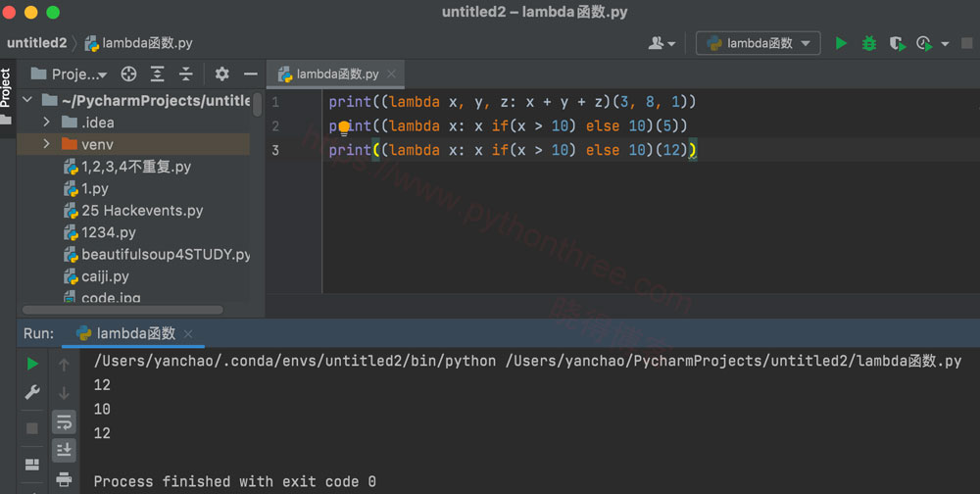Click the lambda函数.py breadcrumb
980x494 pixels.
(139, 43)
